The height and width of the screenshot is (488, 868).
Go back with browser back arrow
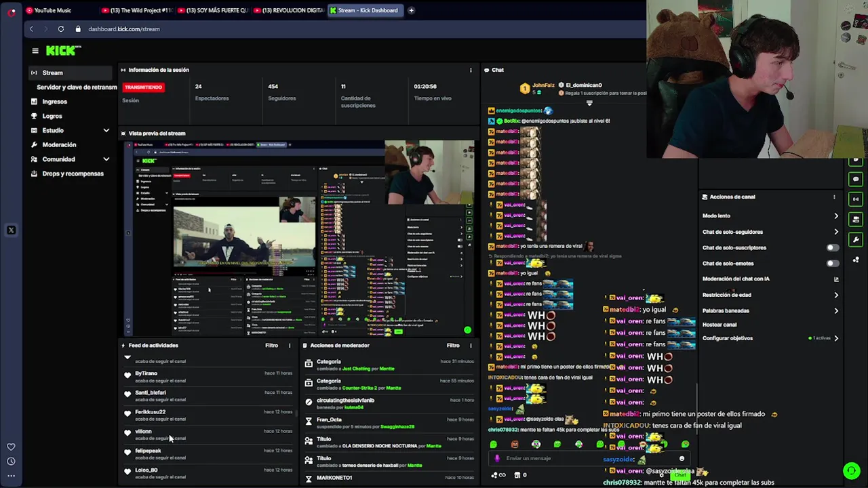click(x=31, y=29)
